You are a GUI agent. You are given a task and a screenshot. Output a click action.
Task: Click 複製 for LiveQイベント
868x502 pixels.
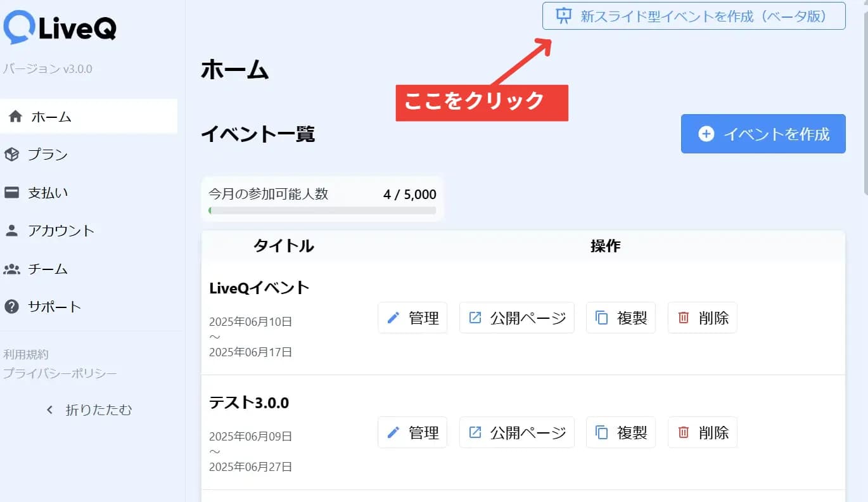621,318
